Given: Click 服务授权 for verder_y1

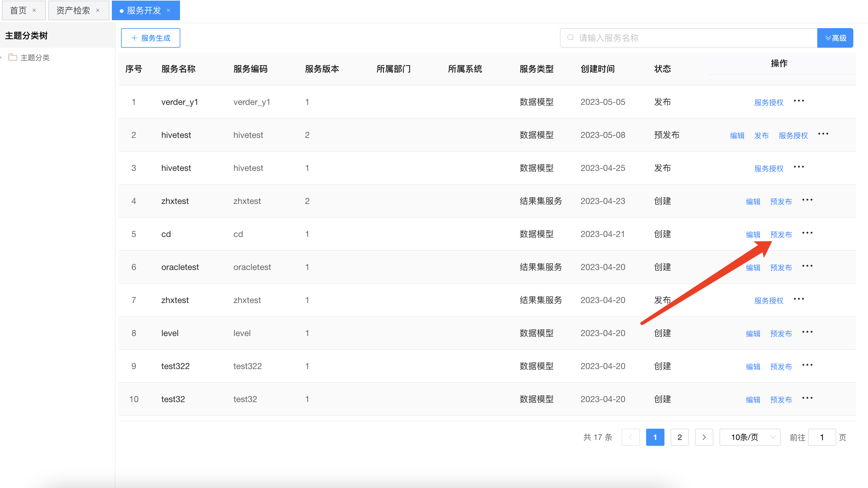Looking at the screenshot, I should point(769,102).
